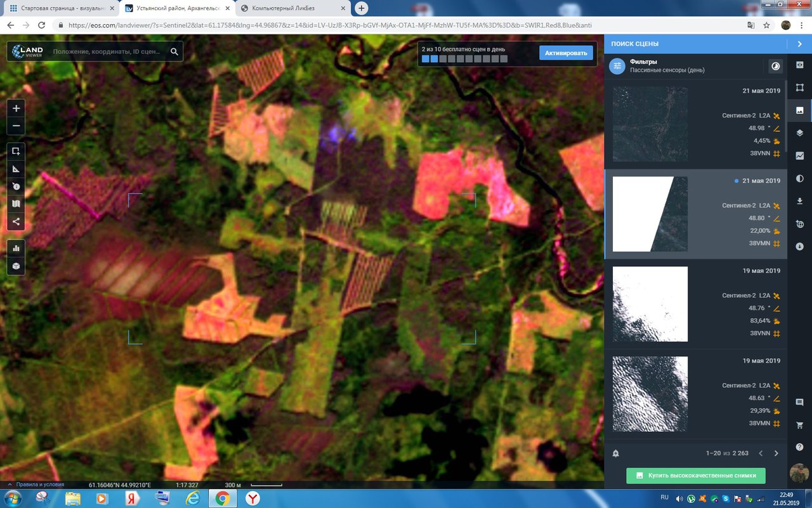Click the location search input field

coord(108,51)
